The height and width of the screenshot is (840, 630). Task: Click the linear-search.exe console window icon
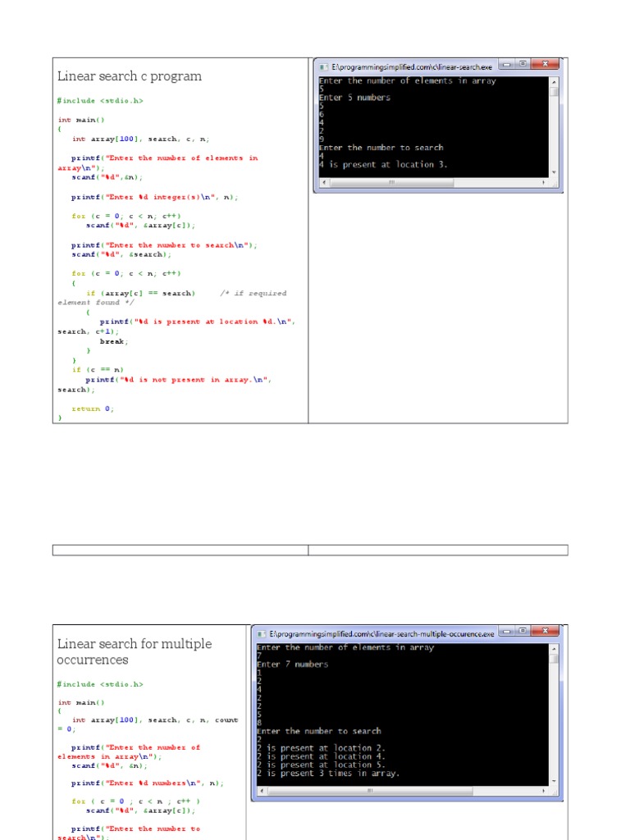tap(323, 67)
